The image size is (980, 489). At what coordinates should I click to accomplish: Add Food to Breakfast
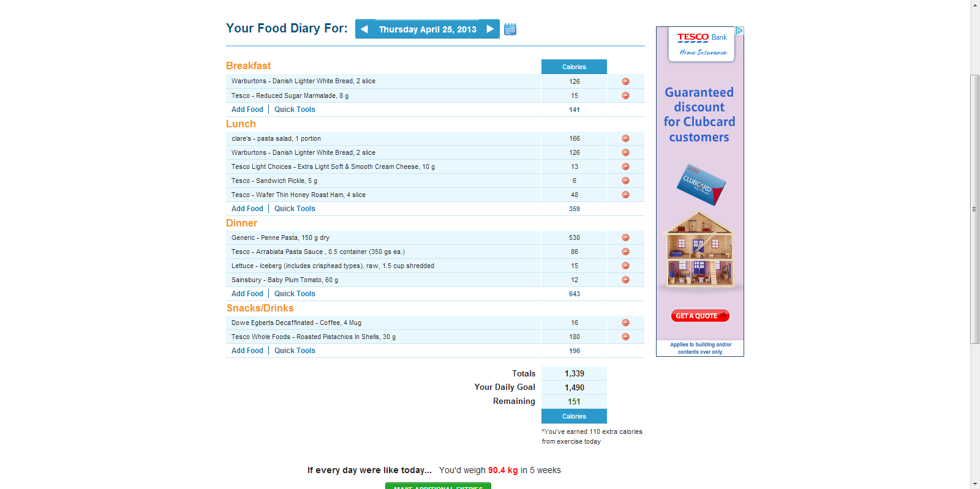pyautogui.click(x=247, y=110)
